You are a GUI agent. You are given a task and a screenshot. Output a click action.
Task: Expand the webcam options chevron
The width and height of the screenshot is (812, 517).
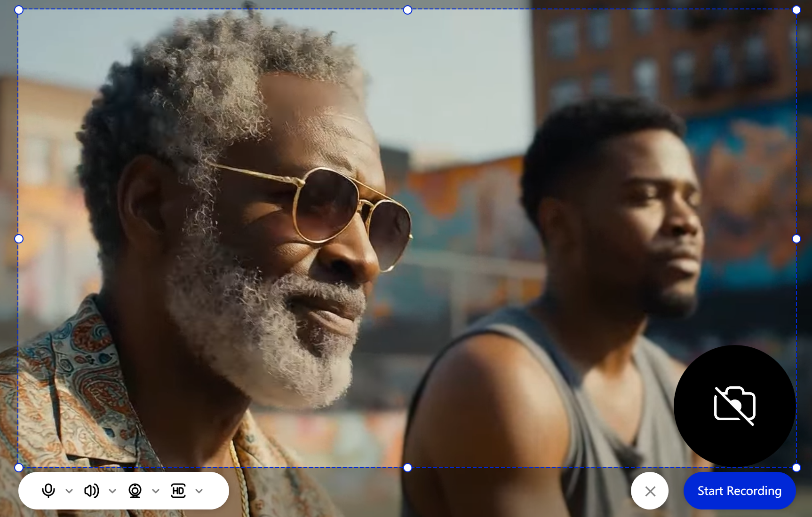(x=156, y=491)
